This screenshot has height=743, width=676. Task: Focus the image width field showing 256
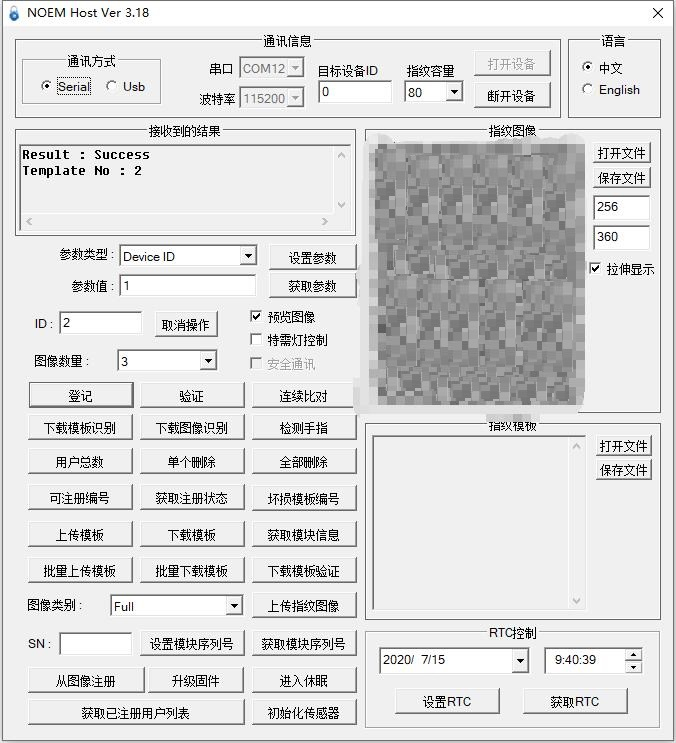622,207
